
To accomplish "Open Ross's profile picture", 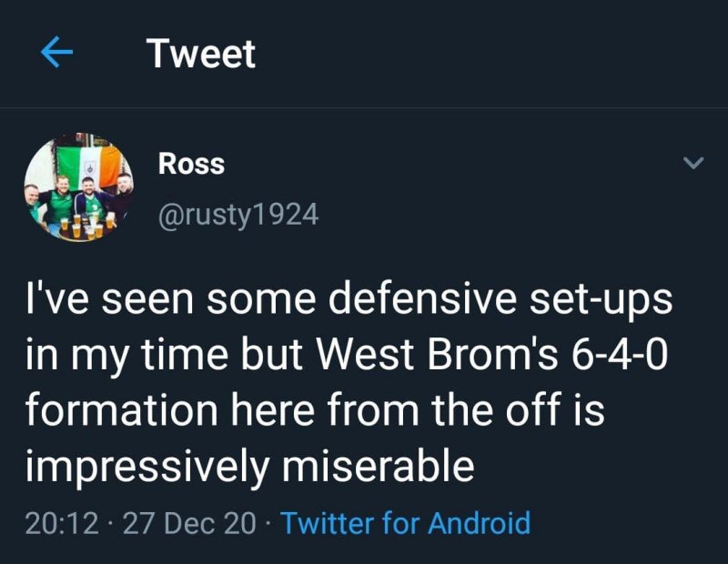I will [78, 187].
